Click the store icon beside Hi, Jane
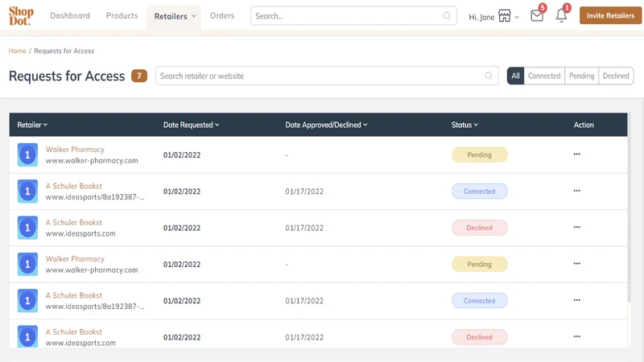This screenshot has width=644, height=362. (505, 16)
